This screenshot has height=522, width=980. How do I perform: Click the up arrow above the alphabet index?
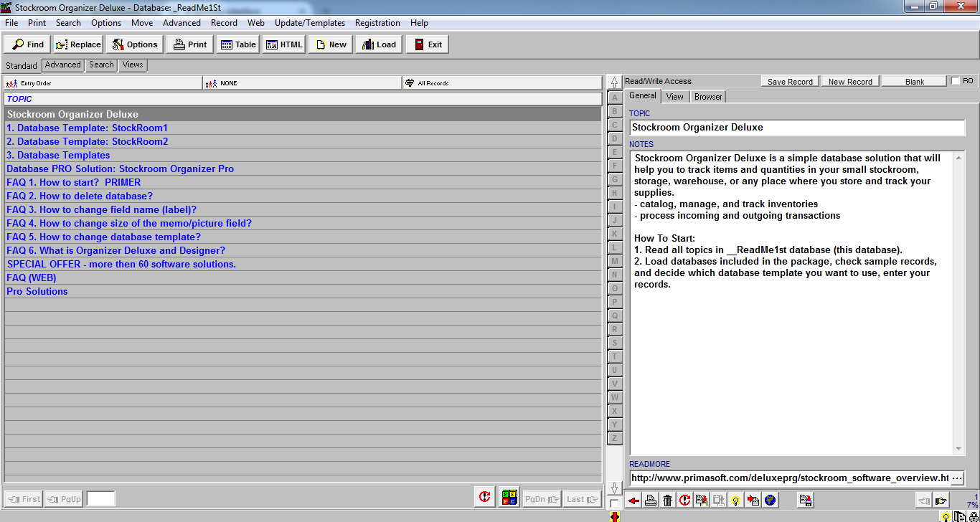[614, 82]
